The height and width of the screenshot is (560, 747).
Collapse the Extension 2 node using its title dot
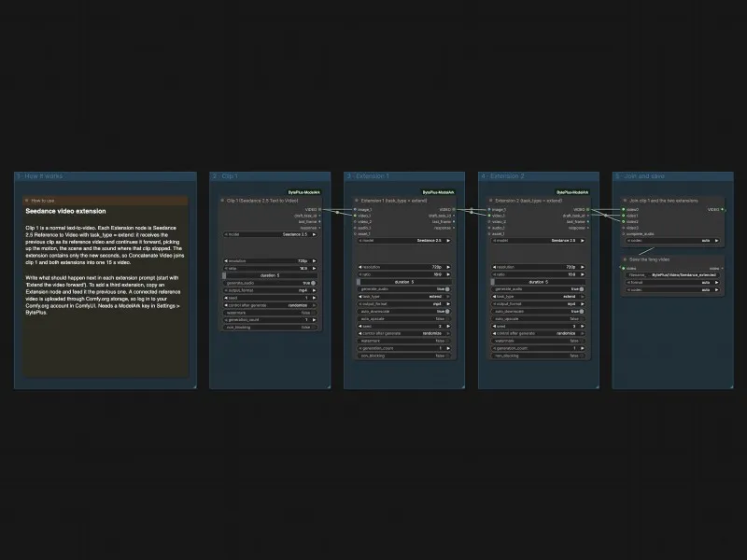pyautogui.click(x=491, y=201)
